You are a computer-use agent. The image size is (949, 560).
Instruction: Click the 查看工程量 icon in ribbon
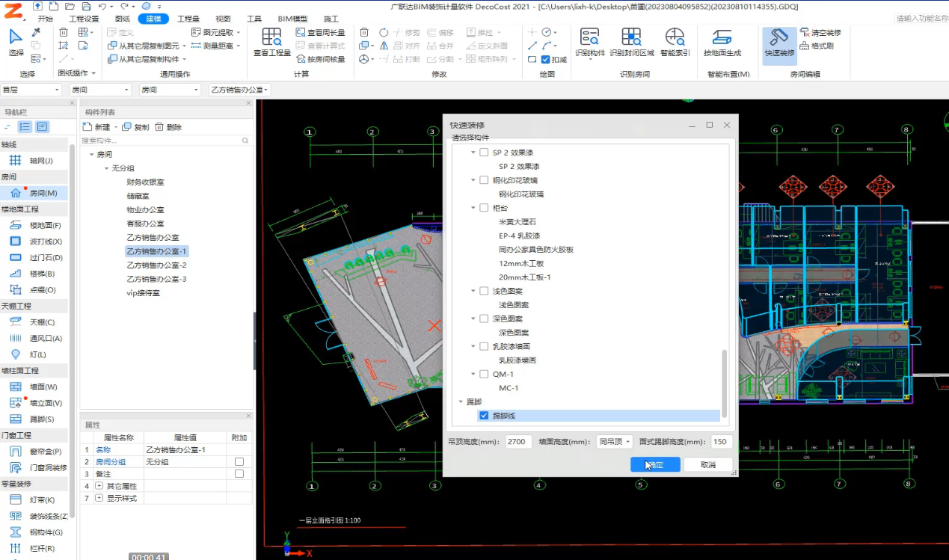(x=271, y=37)
